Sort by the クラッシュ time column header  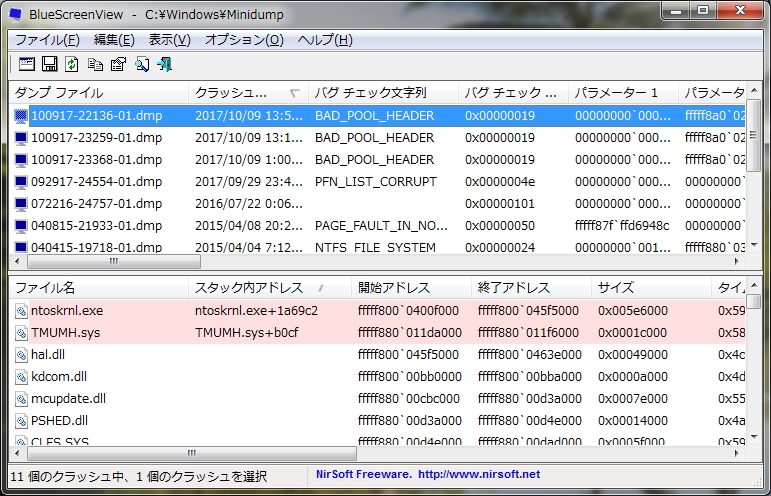(x=248, y=93)
